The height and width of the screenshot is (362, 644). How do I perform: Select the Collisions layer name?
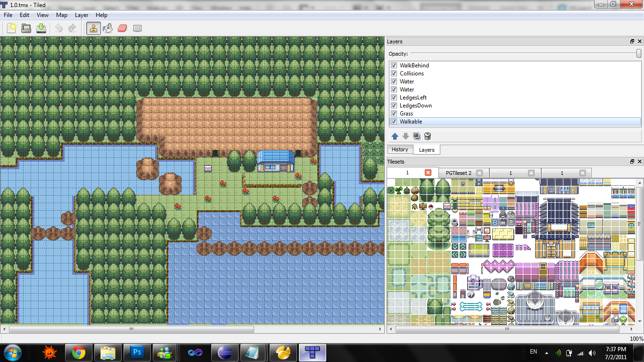pos(412,74)
